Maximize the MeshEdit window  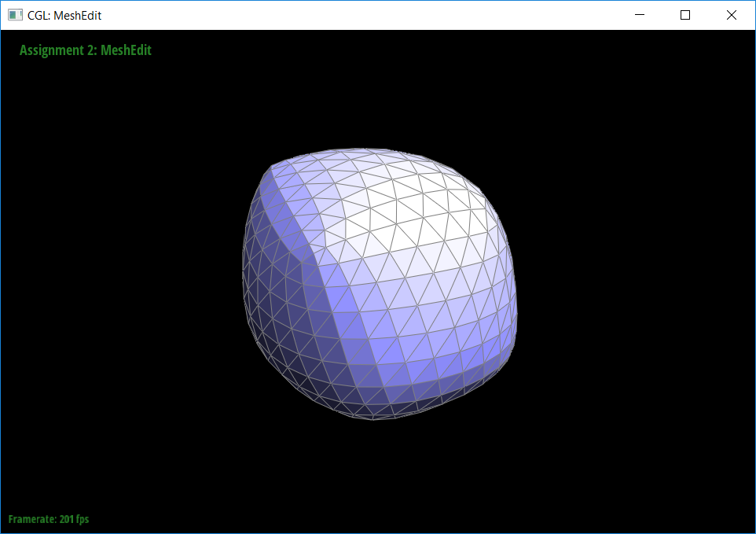click(685, 15)
